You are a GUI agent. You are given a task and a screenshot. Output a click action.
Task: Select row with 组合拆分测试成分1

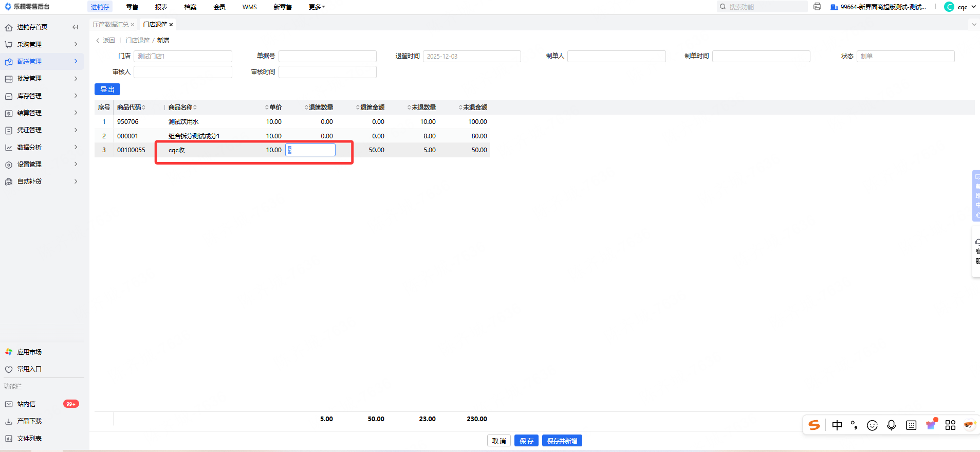292,136
